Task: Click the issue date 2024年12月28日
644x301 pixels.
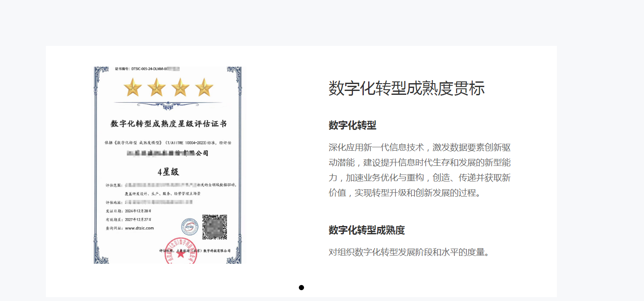Action: [138, 211]
